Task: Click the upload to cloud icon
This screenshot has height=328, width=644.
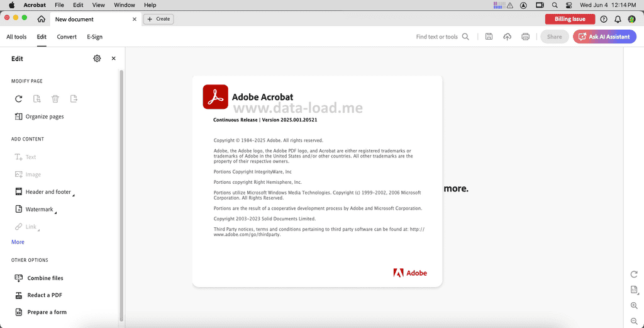Action: pyautogui.click(x=508, y=37)
